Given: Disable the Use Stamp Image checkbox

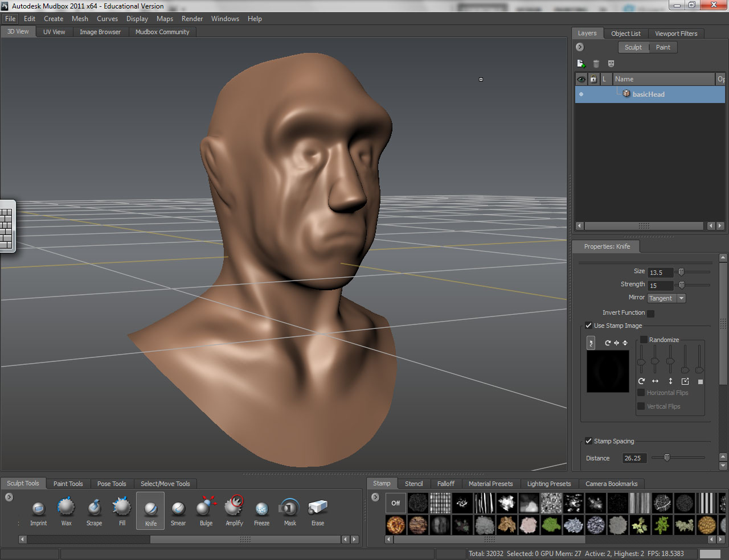Looking at the screenshot, I should pyautogui.click(x=588, y=326).
